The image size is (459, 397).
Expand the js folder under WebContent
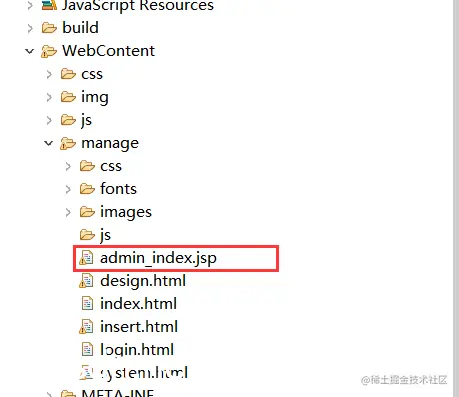click(49, 120)
